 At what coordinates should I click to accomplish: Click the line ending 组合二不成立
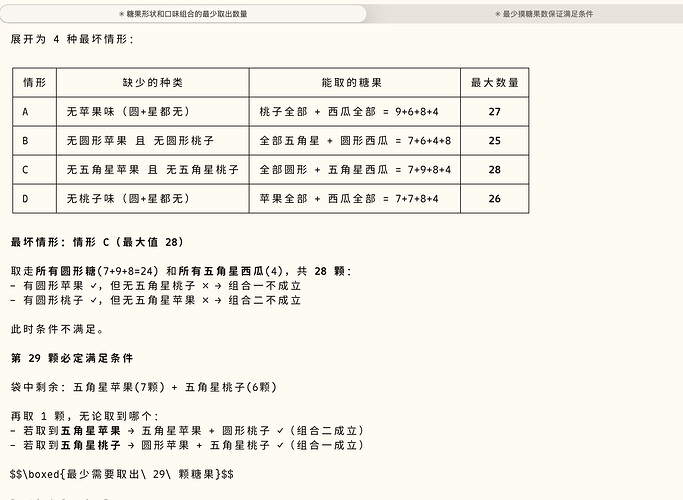point(156,300)
